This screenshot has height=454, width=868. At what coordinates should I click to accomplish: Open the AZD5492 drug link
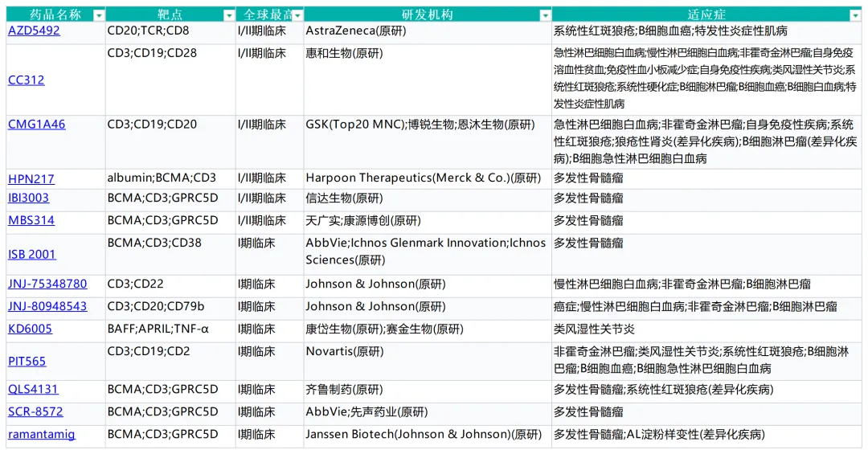click(34, 31)
